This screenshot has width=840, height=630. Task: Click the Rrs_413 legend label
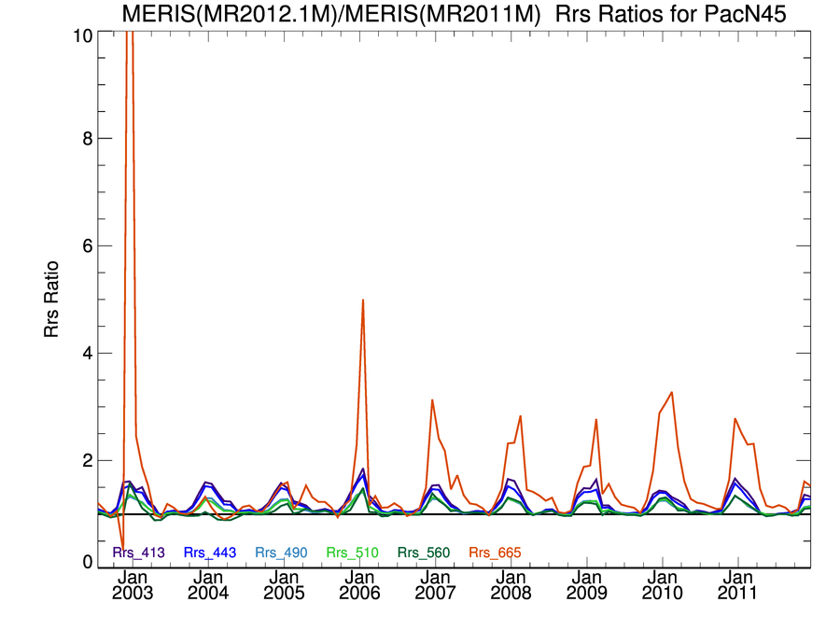click(138, 553)
